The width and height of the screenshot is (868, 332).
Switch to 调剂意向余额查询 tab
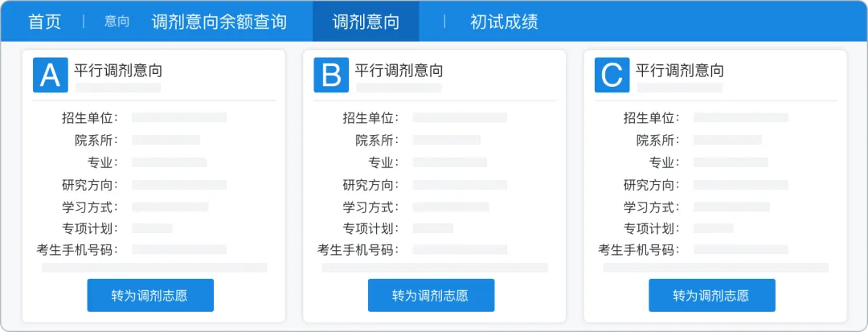pyautogui.click(x=219, y=22)
